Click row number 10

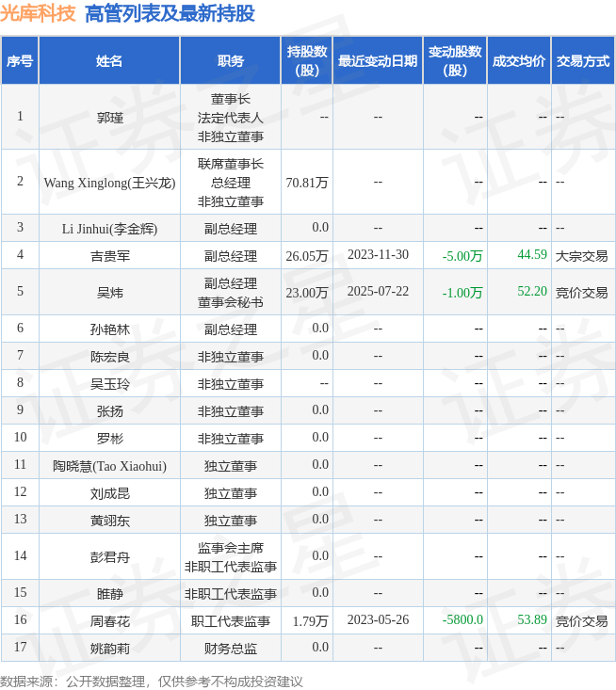pyautogui.click(x=21, y=437)
